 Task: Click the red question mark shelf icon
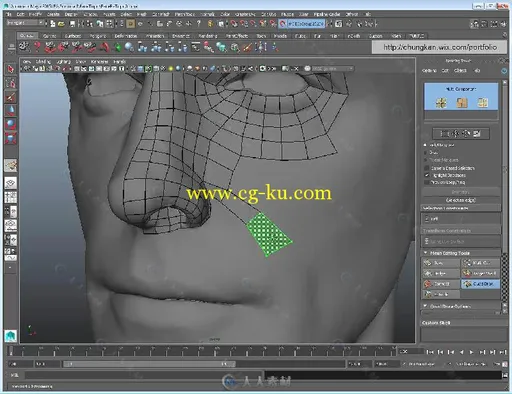click(x=37, y=47)
